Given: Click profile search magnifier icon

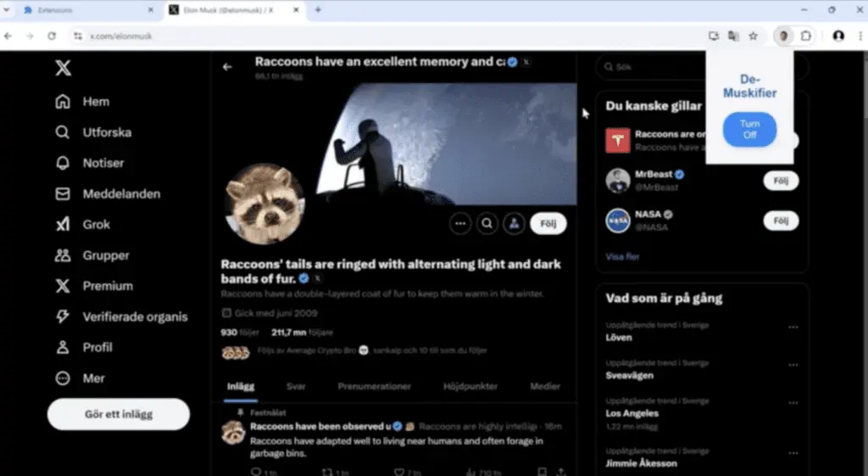Looking at the screenshot, I should coord(487,224).
